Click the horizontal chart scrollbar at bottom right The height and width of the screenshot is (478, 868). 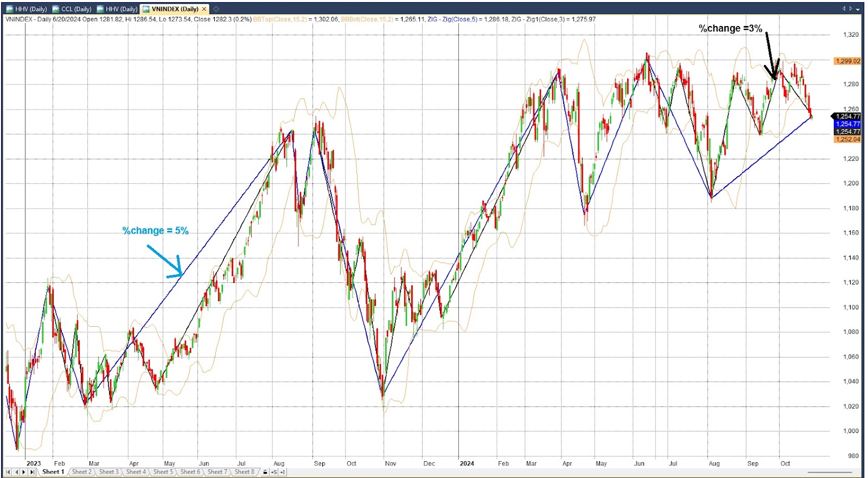coord(830,472)
